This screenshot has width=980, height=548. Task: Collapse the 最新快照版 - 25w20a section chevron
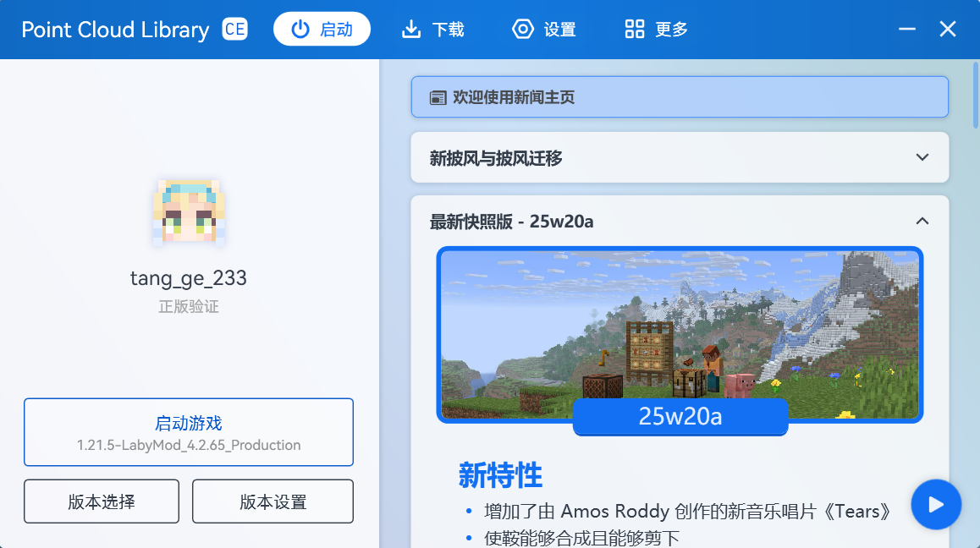922,222
